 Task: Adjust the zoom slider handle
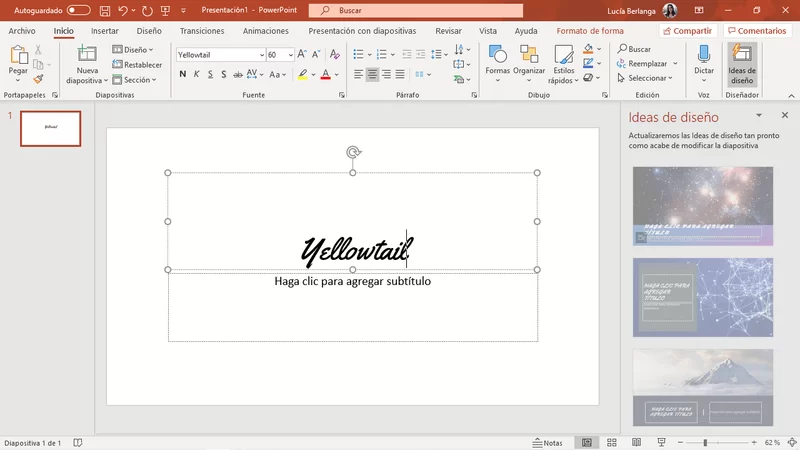pyautogui.click(x=705, y=442)
